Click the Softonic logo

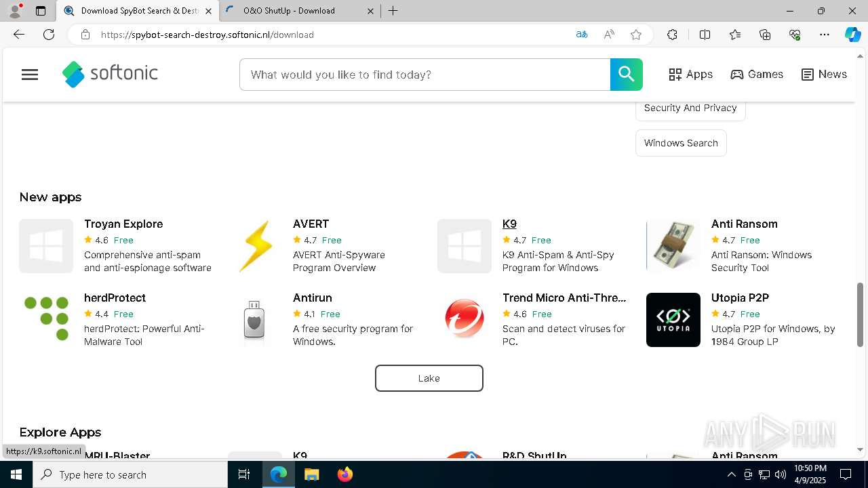(110, 75)
